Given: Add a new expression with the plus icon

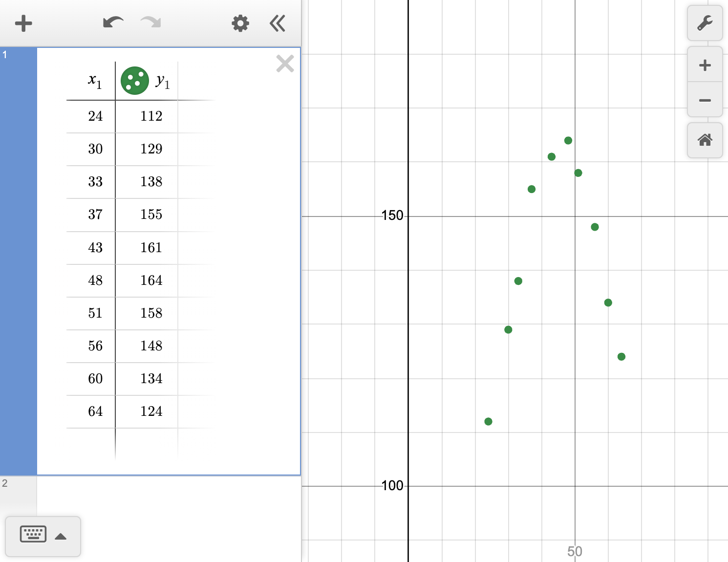Looking at the screenshot, I should pos(23,23).
